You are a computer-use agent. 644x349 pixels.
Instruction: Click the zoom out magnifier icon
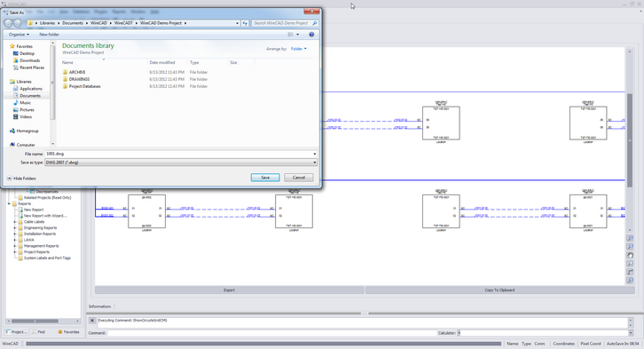point(630,247)
